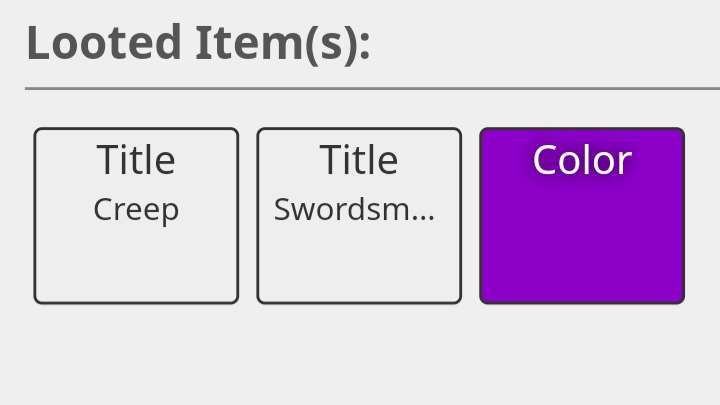720x405 pixels.
Task: Click the white "Color" label
Action: [582, 160]
